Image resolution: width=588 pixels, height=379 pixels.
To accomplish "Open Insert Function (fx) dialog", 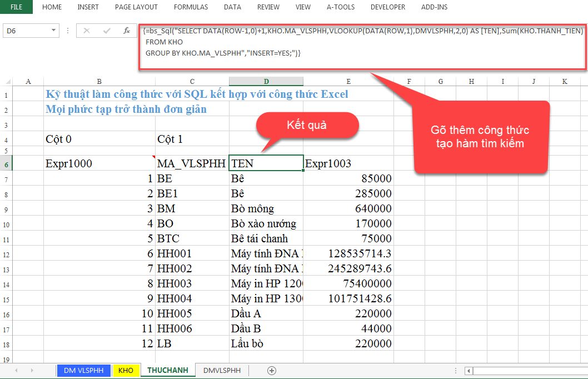I will pos(127,31).
